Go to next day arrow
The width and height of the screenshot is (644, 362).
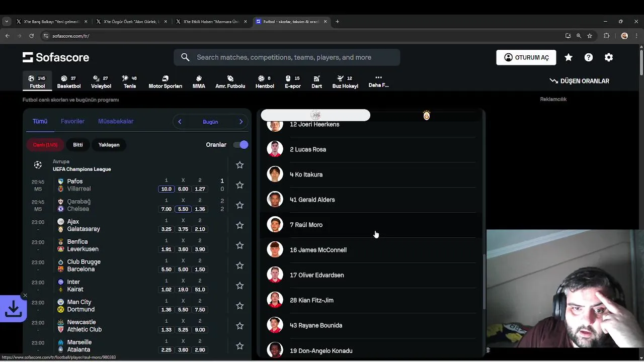click(x=241, y=122)
